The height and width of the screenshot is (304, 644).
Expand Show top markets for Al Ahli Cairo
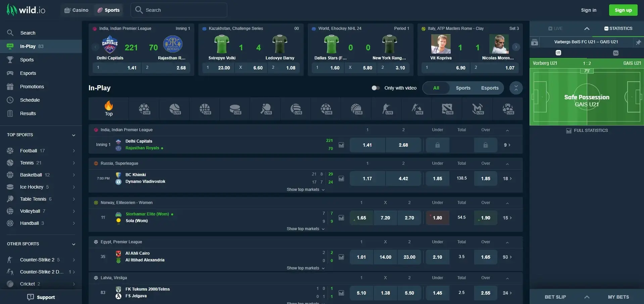(305, 268)
